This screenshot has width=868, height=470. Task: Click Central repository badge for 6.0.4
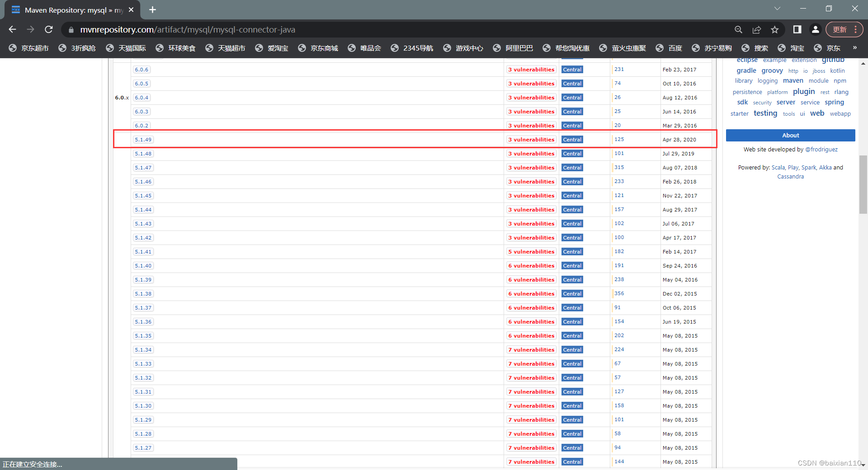[x=572, y=98]
